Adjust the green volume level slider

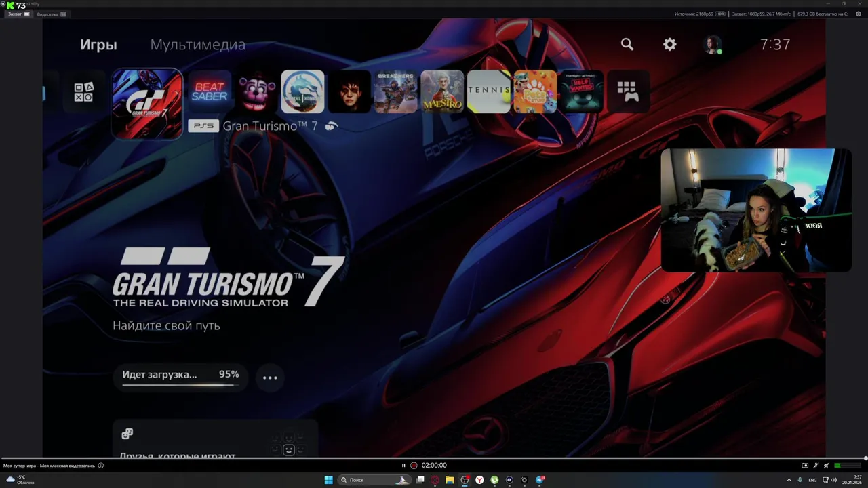[848, 466]
